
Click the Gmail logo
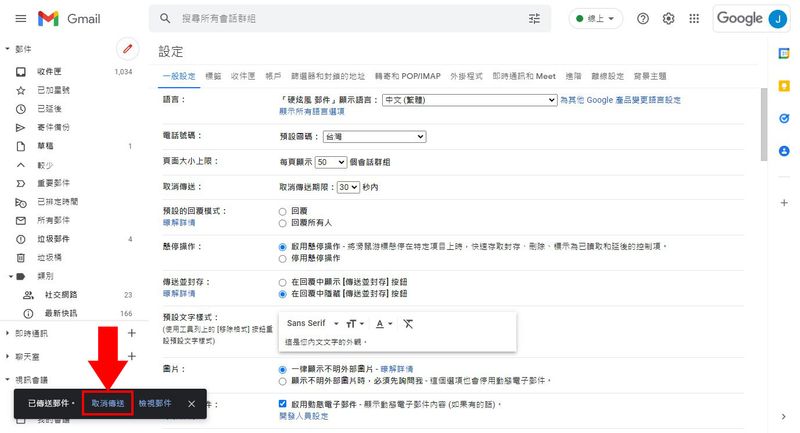(69, 19)
